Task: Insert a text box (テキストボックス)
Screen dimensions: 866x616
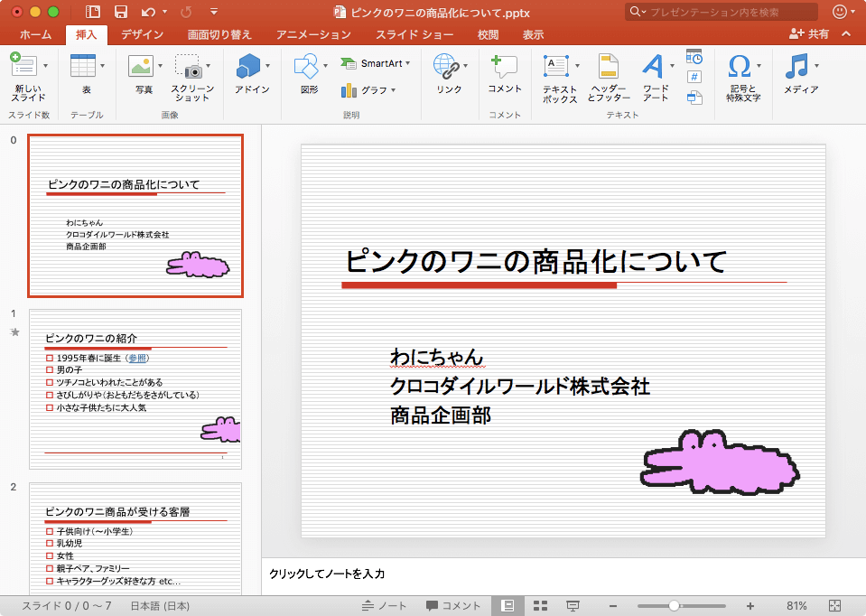Action: coord(558,67)
